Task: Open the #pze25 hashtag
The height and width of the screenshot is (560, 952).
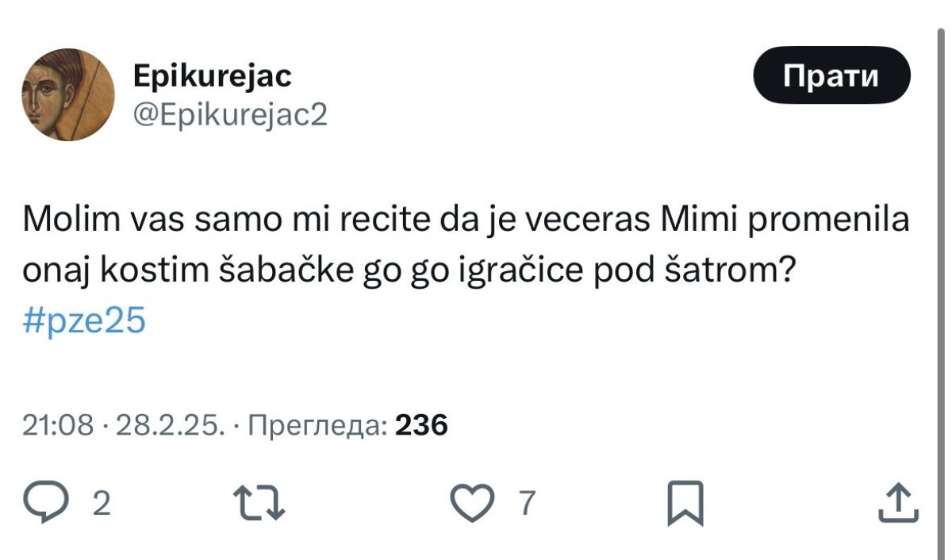Action: tap(85, 323)
